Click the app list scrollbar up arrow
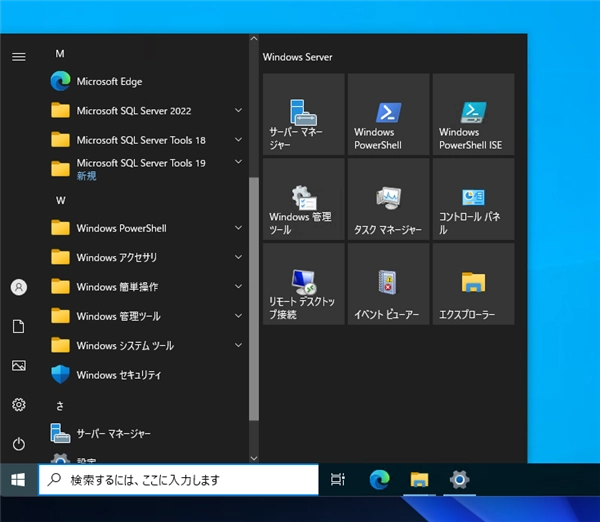 click(x=254, y=38)
